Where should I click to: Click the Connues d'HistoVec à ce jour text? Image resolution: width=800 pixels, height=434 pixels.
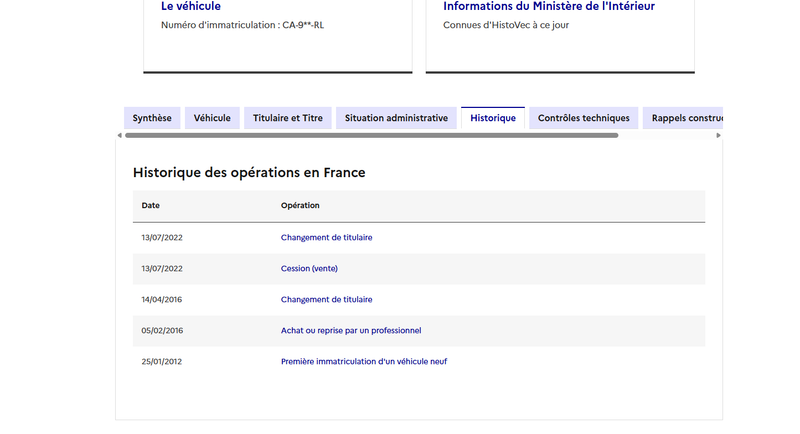pyautogui.click(x=506, y=25)
